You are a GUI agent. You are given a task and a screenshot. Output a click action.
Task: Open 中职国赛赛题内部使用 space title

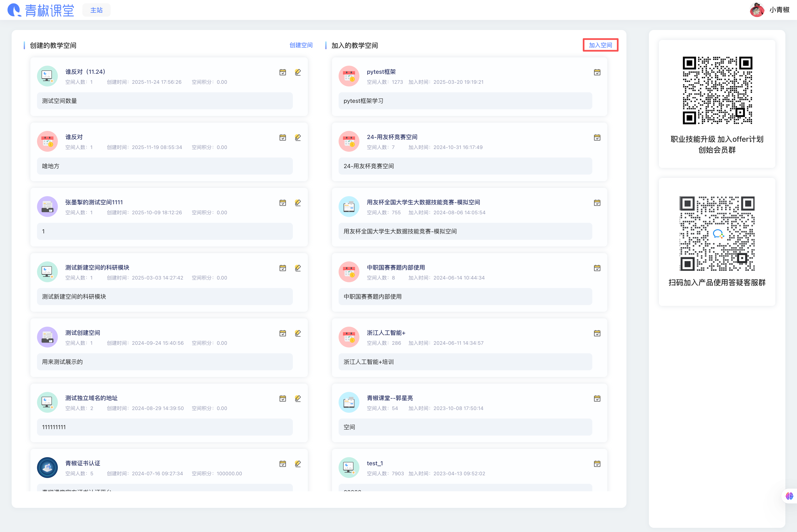[x=396, y=267]
